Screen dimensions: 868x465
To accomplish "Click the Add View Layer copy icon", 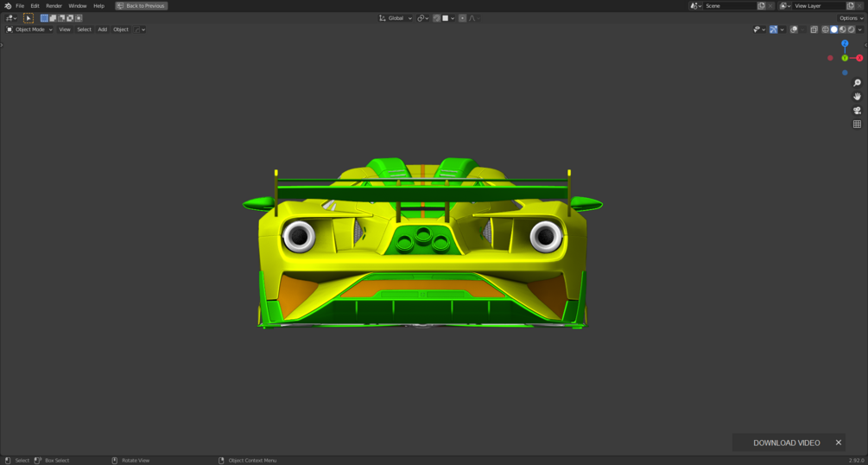I will click(850, 5).
